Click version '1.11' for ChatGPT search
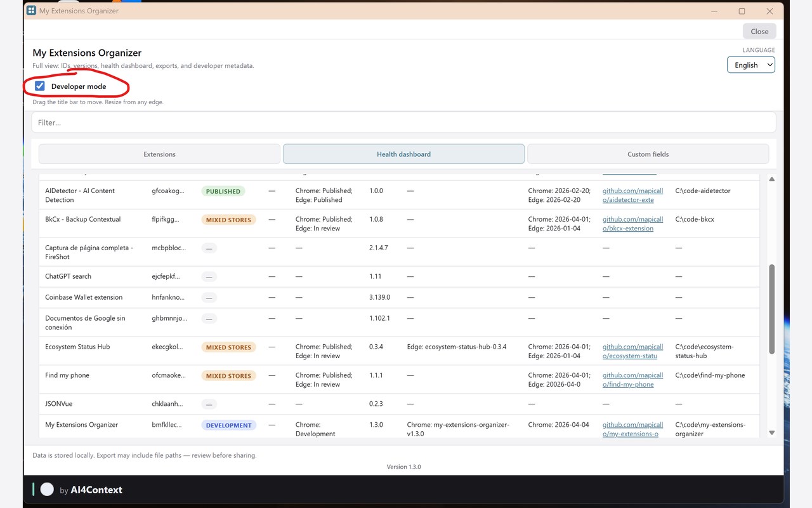This screenshot has width=812, height=508. coord(375,276)
